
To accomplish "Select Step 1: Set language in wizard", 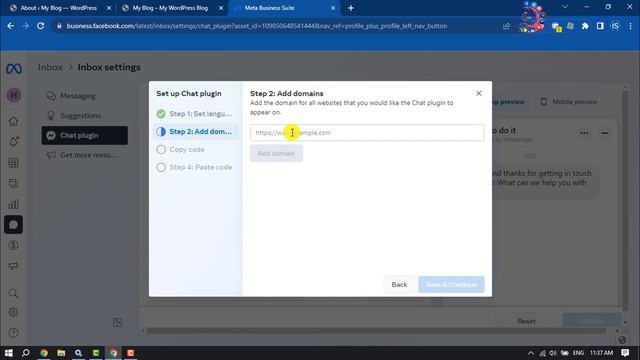I will click(195, 114).
